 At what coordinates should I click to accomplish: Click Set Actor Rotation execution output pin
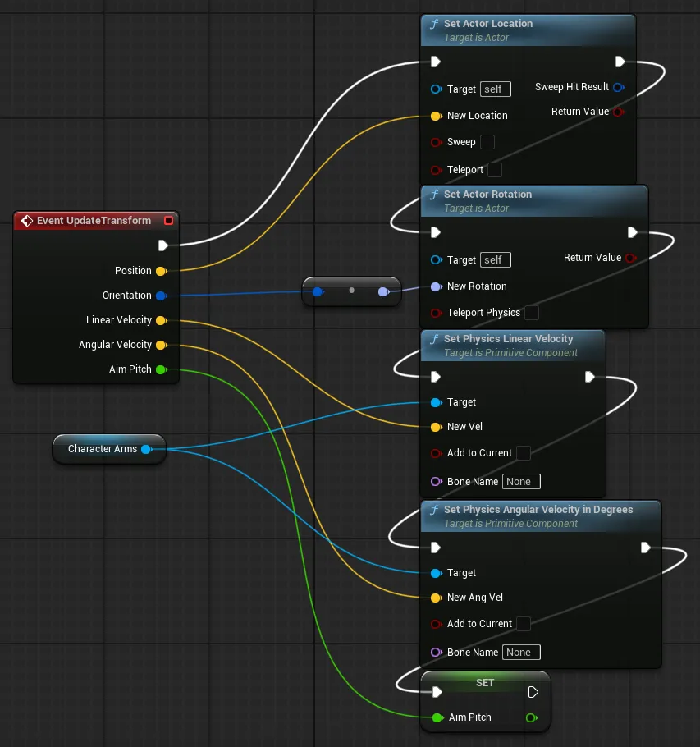632,232
